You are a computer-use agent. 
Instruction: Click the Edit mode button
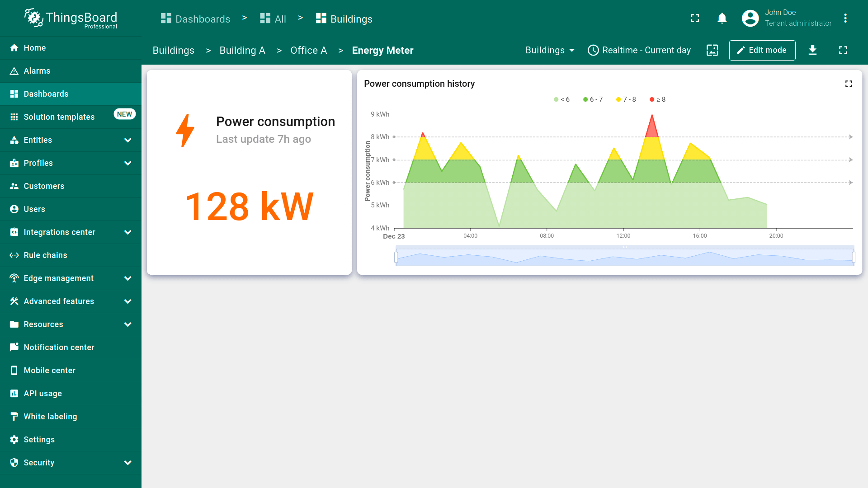coord(762,50)
